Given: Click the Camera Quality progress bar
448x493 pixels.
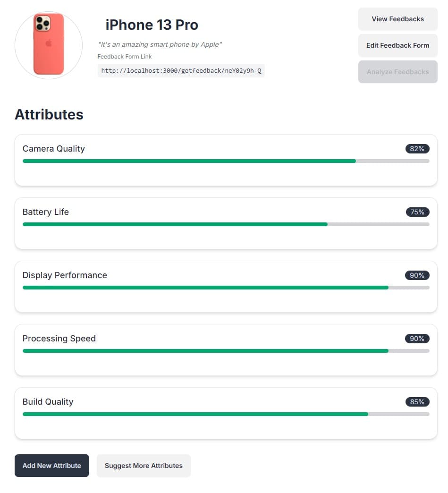Looking at the screenshot, I should 226,161.
